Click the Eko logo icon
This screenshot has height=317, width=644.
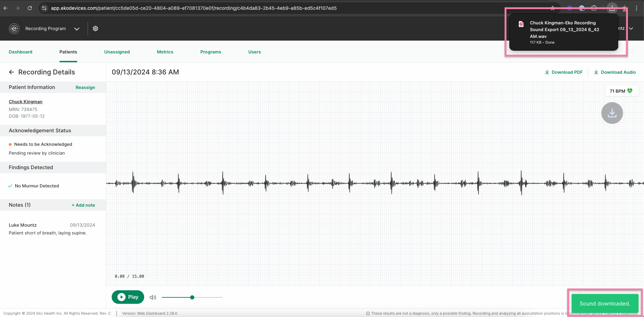point(14,29)
